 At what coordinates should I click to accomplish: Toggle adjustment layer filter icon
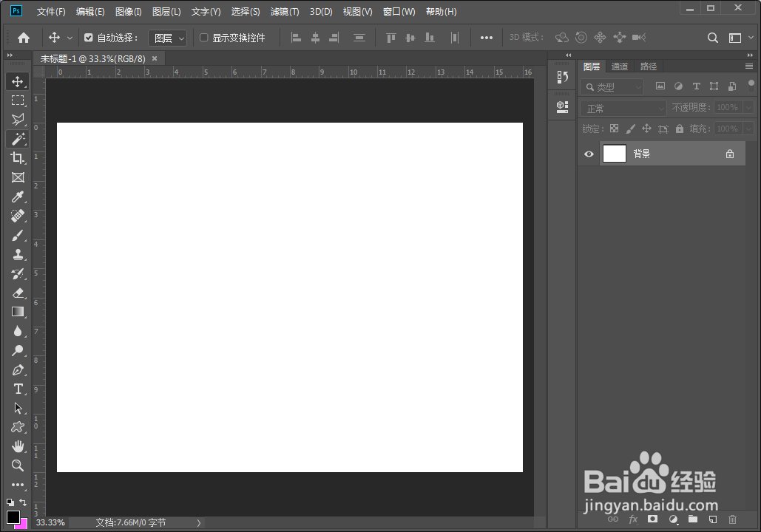(x=678, y=86)
